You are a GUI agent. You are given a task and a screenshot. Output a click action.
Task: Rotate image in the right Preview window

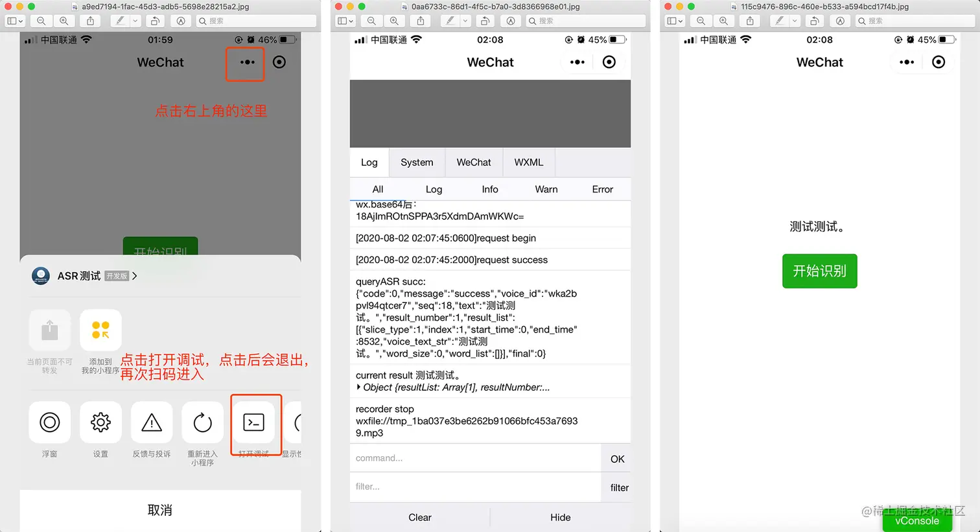click(x=815, y=21)
